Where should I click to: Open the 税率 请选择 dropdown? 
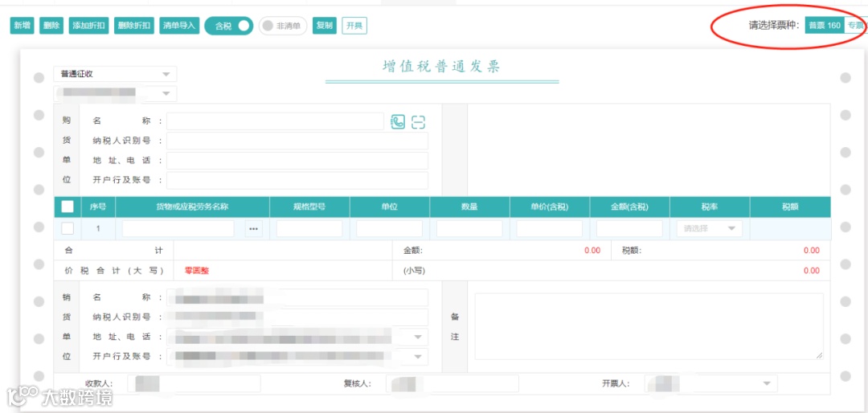(x=709, y=228)
